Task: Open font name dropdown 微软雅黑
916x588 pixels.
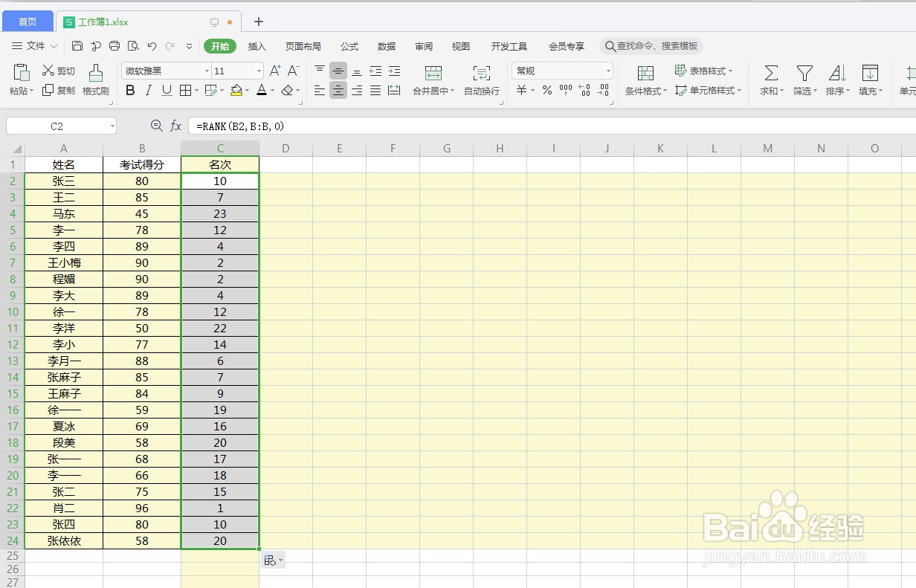Action: 207,71
